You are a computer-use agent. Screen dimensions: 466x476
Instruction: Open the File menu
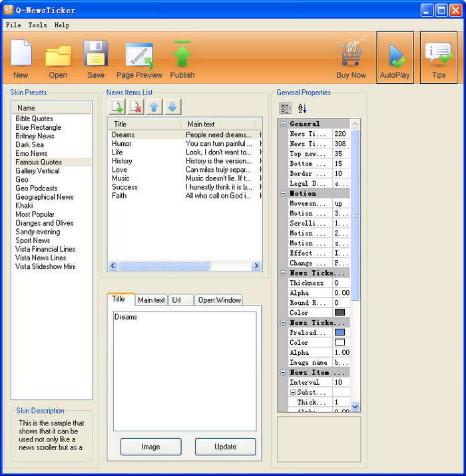13,25
